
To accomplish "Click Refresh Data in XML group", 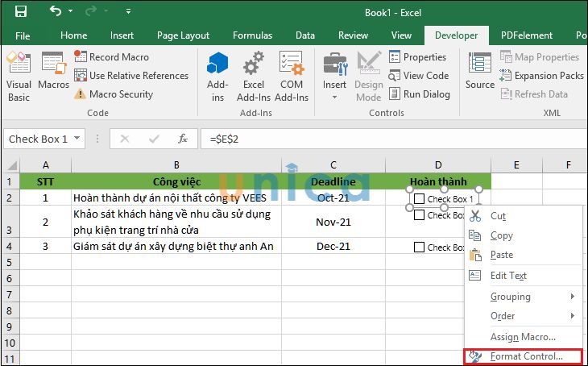I will 534,94.
